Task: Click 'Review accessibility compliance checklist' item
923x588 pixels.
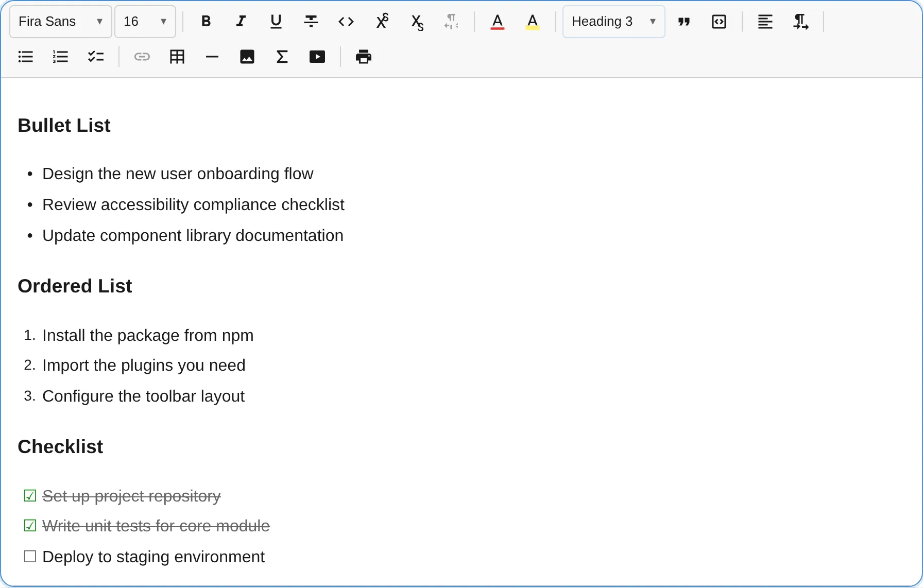Action: [193, 205]
